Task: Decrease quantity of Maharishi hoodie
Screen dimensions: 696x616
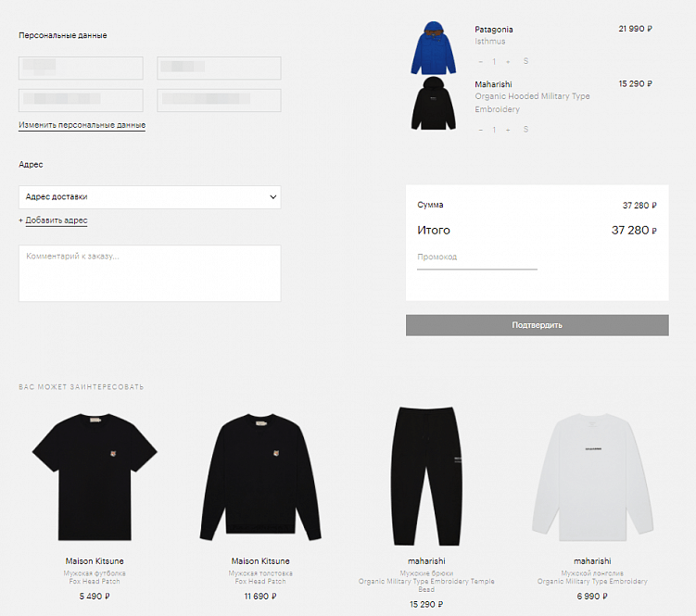Action: 481,130
